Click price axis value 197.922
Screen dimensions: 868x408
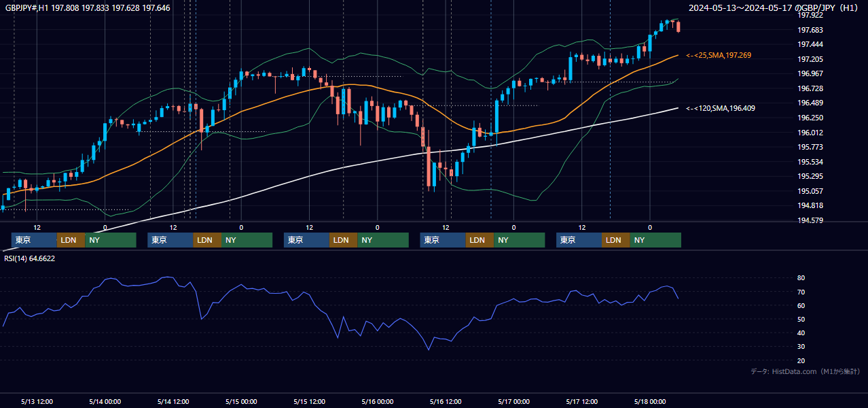[810, 15]
